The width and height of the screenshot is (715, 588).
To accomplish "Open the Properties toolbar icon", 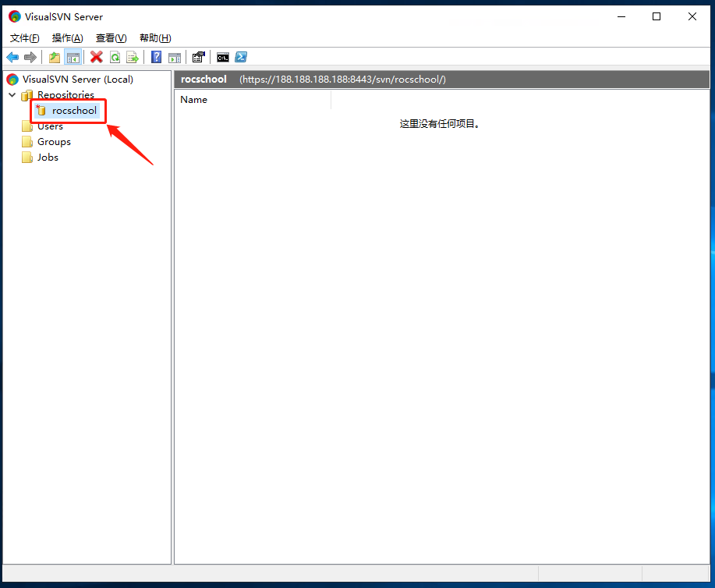I will tap(198, 57).
